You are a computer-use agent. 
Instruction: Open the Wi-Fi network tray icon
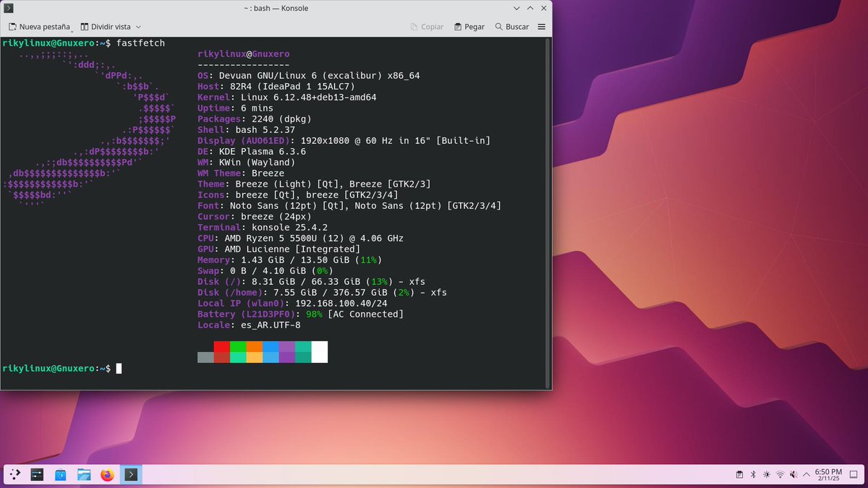(780, 474)
